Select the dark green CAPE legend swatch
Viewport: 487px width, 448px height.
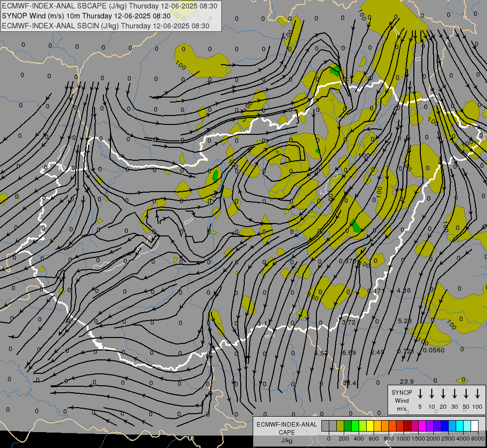click(x=348, y=426)
